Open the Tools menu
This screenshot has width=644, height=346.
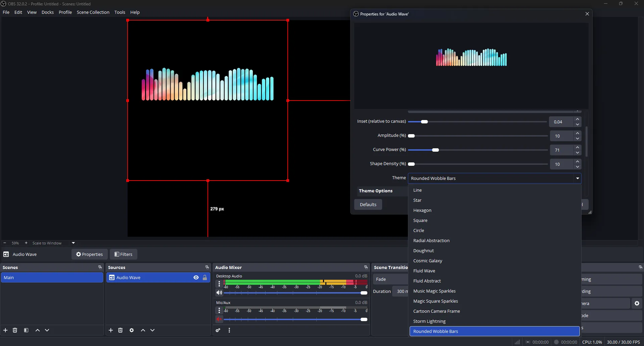[120, 12]
